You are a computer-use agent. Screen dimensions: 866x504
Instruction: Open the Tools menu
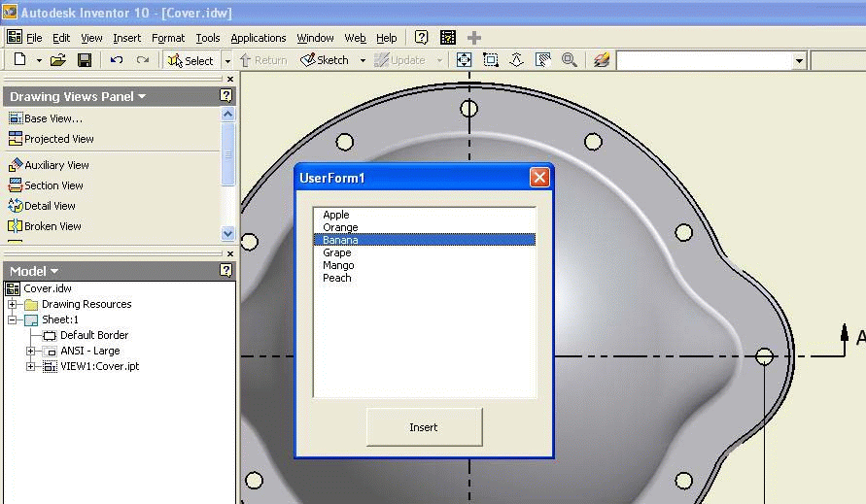pyautogui.click(x=208, y=38)
